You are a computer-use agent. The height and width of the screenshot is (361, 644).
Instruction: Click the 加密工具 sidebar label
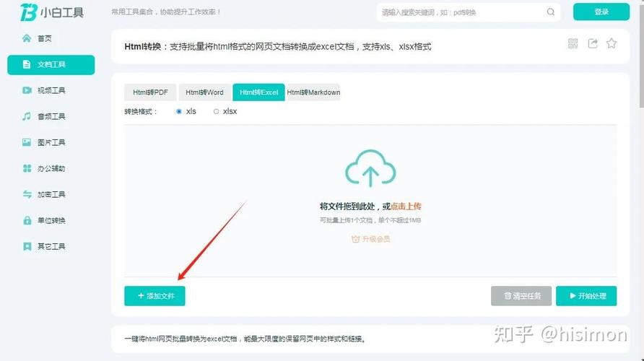click(51, 194)
